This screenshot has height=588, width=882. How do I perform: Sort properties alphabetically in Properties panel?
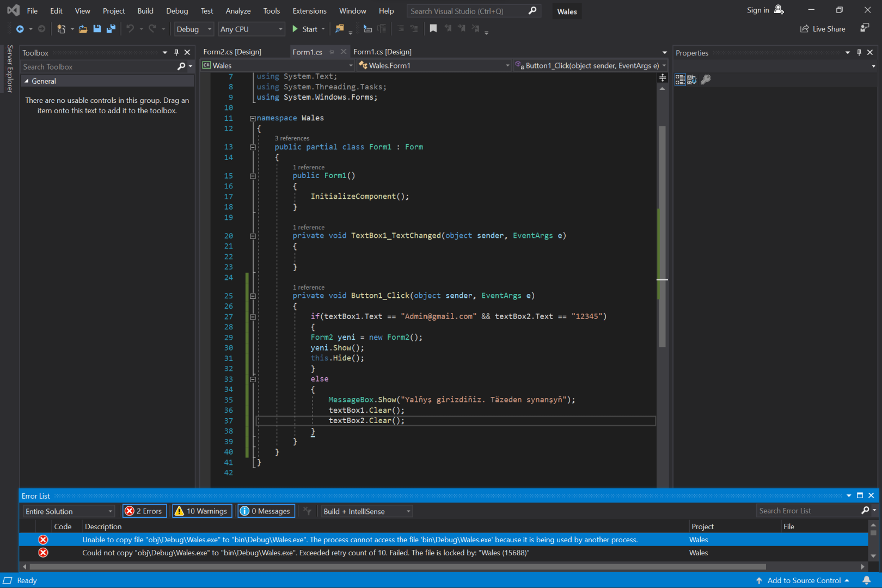(x=692, y=79)
